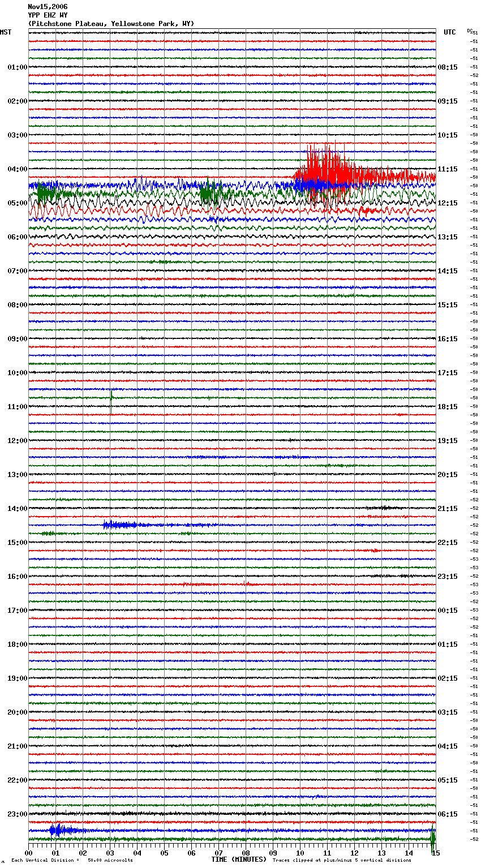481x868 pixels.
Task: Select the 22:00 MST hour label
Action: pos(18,780)
